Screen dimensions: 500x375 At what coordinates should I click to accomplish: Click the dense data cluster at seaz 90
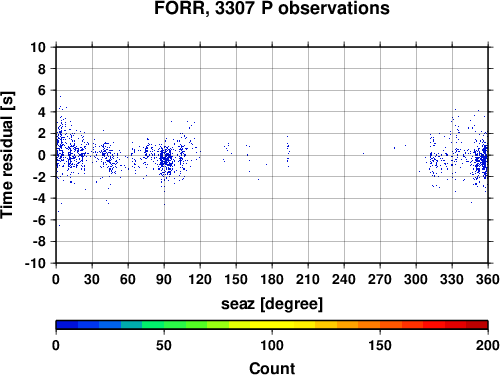coord(166,158)
